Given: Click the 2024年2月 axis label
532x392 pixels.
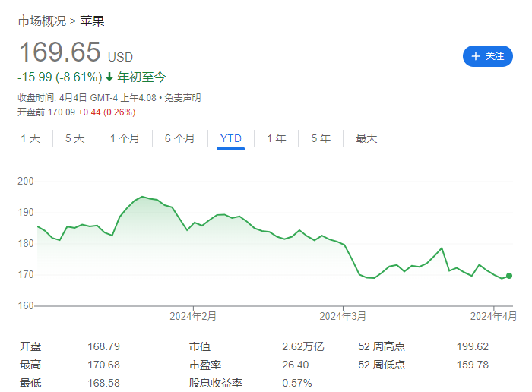Looking at the screenshot, I should (x=193, y=316).
